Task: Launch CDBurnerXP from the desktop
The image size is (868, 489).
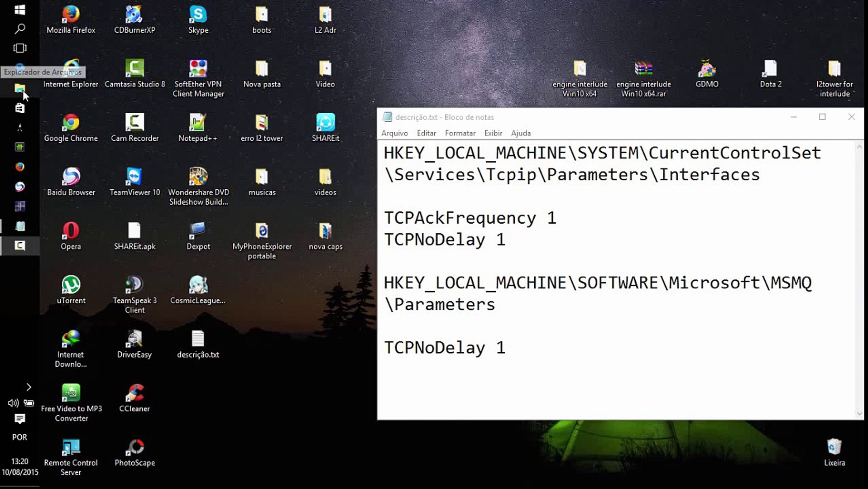Action: point(134,20)
